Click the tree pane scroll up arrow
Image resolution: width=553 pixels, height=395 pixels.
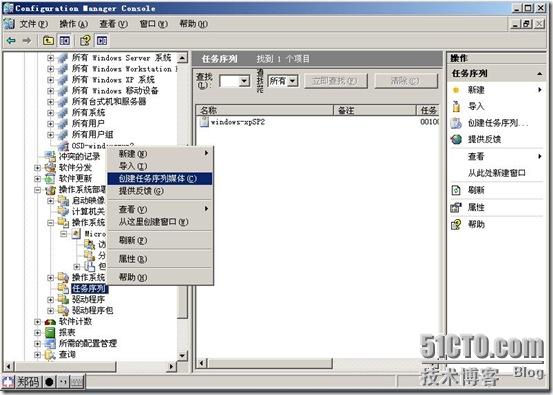182,58
